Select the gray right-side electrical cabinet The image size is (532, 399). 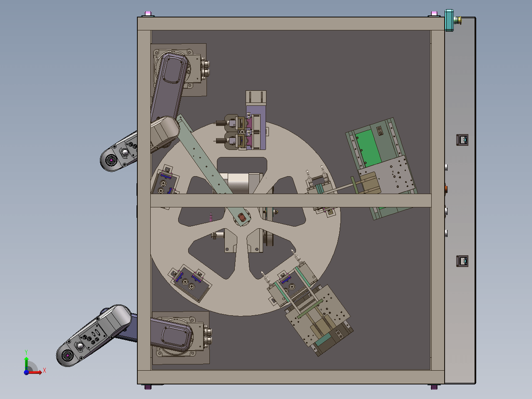click(x=460, y=200)
